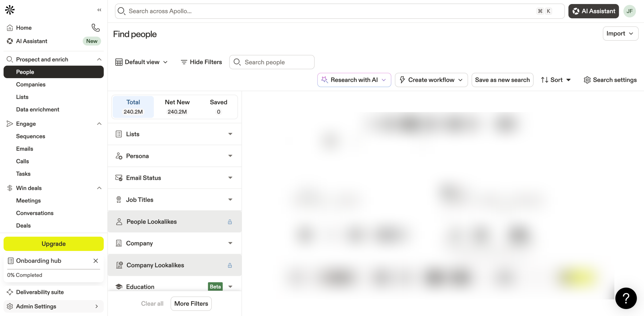
Task: Open the JF user avatar
Action: click(x=629, y=11)
